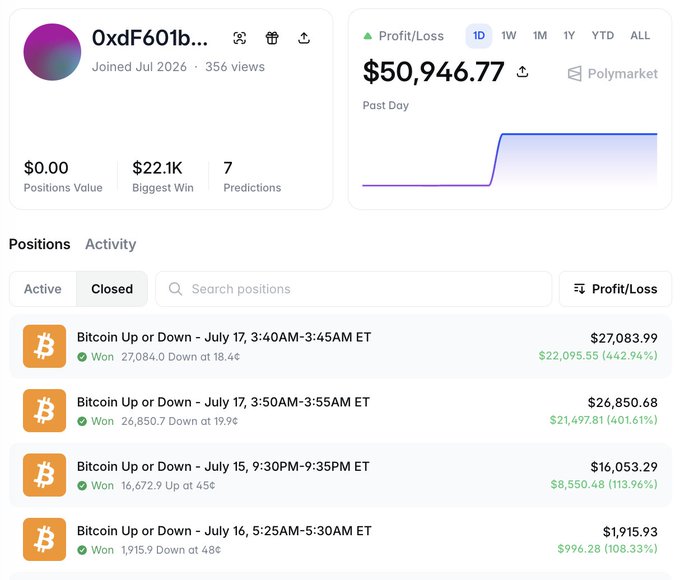Image resolution: width=680 pixels, height=580 pixels.
Task: Choose the YTD time range
Action: [603, 36]
